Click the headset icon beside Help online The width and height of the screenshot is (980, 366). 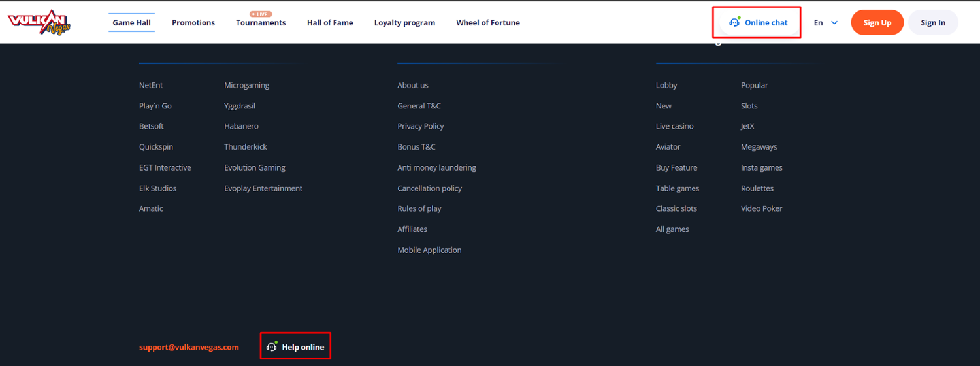(x=272, y=347)
